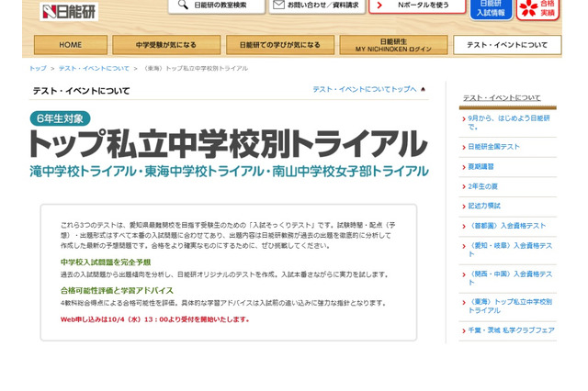Click the heading 合格可能性評価と学習アドバイス

(x=117, y=291)
